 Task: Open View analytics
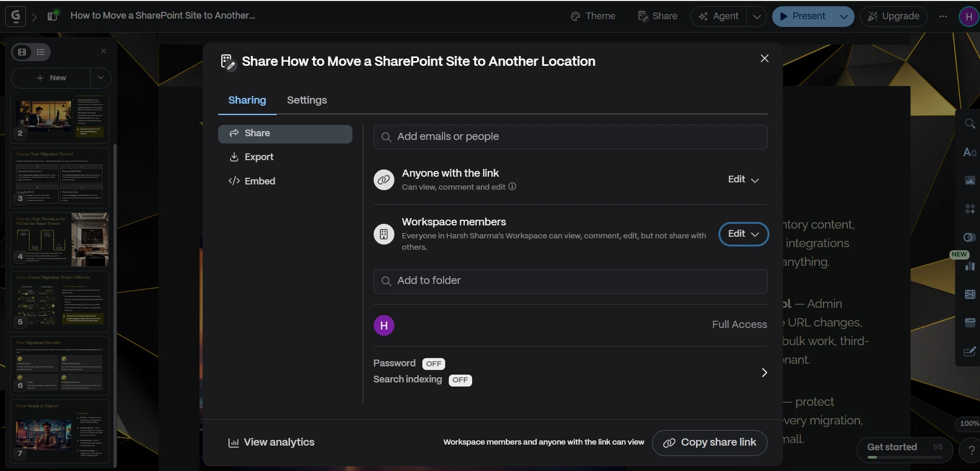coord(272,443)
